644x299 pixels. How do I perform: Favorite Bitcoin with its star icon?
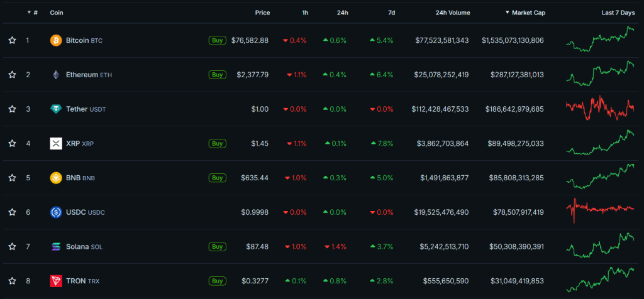click(x=13, y=40)
